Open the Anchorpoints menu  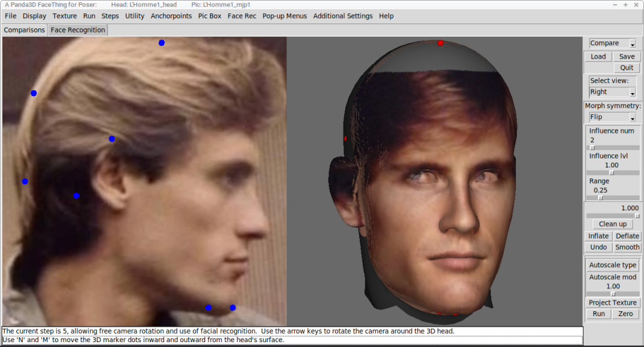coord(171,16)
